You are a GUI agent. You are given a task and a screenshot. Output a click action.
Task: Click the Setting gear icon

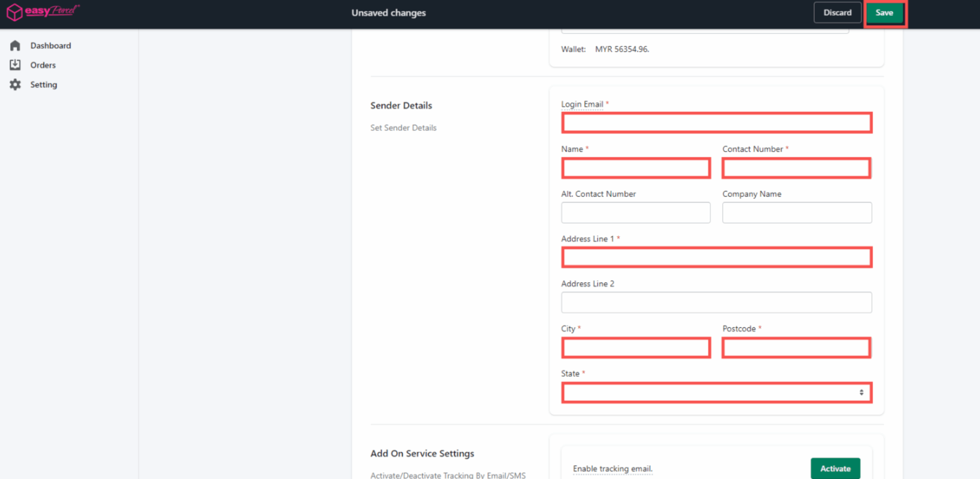(x=15, y=84)
